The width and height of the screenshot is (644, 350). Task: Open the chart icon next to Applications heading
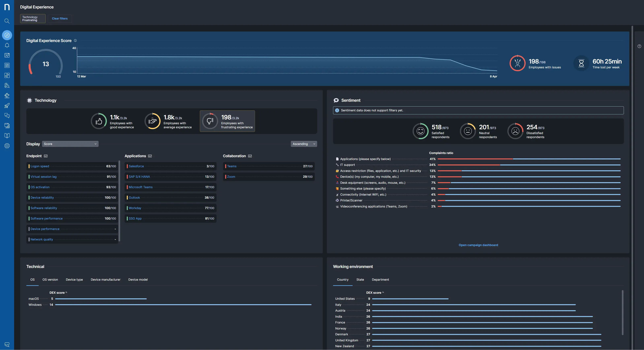150,156
